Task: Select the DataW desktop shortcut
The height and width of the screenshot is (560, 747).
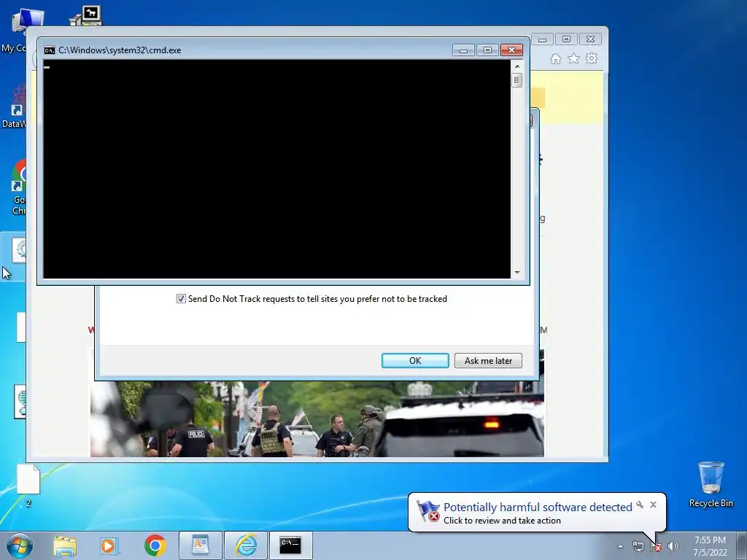Action: [15, 107]
